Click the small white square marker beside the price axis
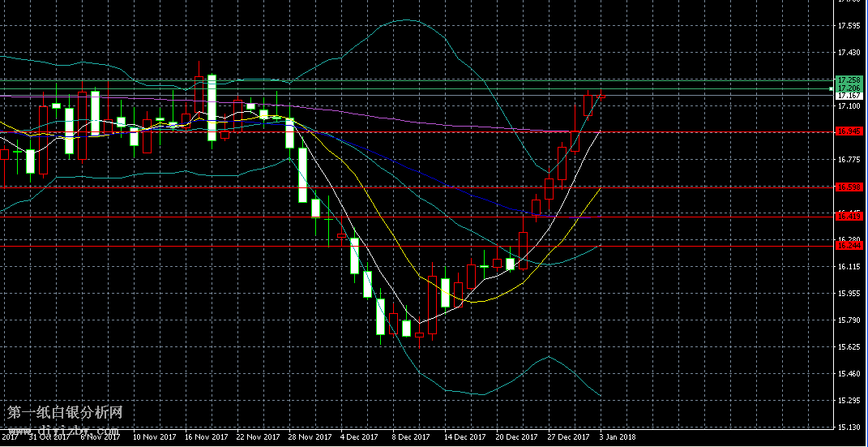 click(833, 88)
